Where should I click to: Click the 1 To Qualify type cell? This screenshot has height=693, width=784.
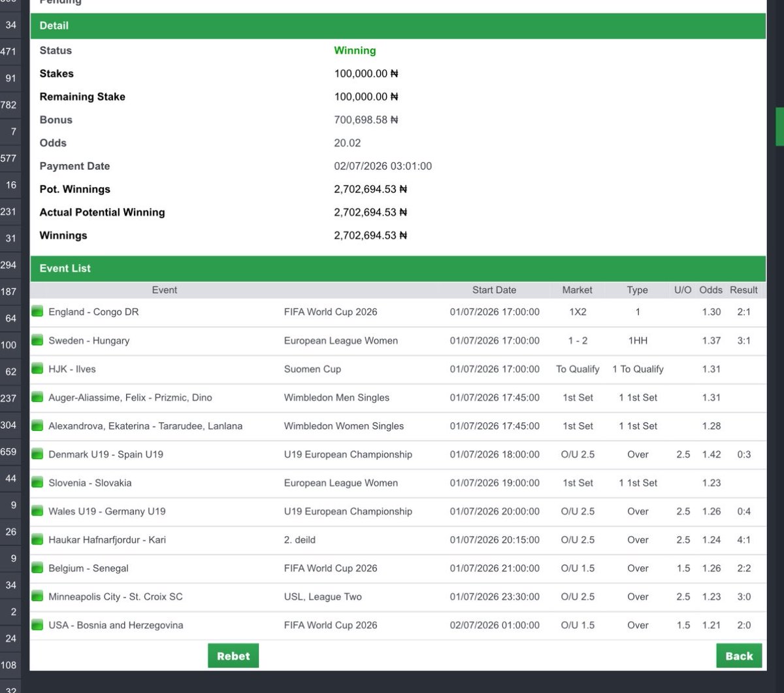pos(638,369)
